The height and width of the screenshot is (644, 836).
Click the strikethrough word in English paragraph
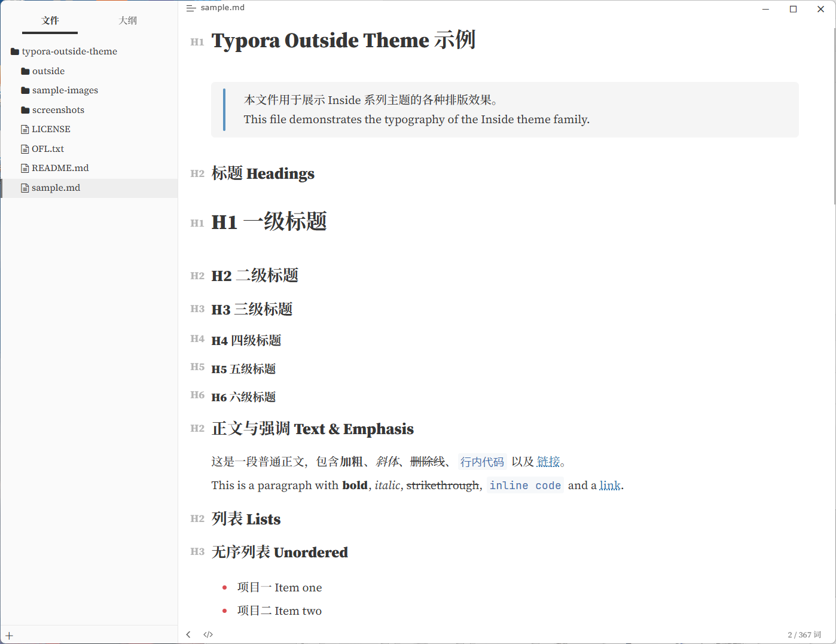[443, 486]
